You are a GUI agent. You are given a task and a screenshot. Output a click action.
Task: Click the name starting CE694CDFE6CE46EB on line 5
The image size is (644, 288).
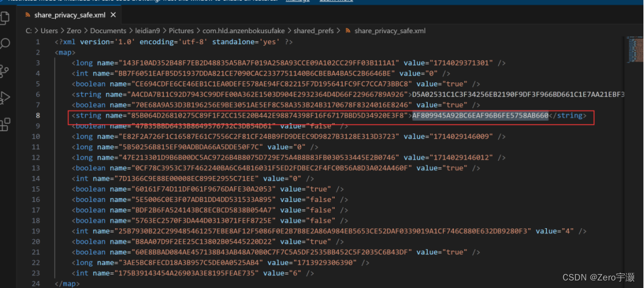tap(271, 84)
